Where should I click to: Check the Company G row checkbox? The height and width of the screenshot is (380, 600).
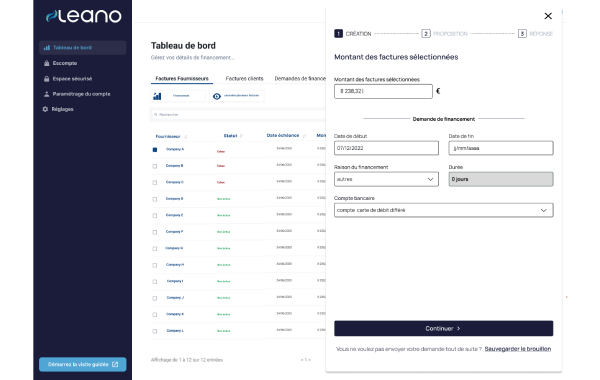click(155, 248)
